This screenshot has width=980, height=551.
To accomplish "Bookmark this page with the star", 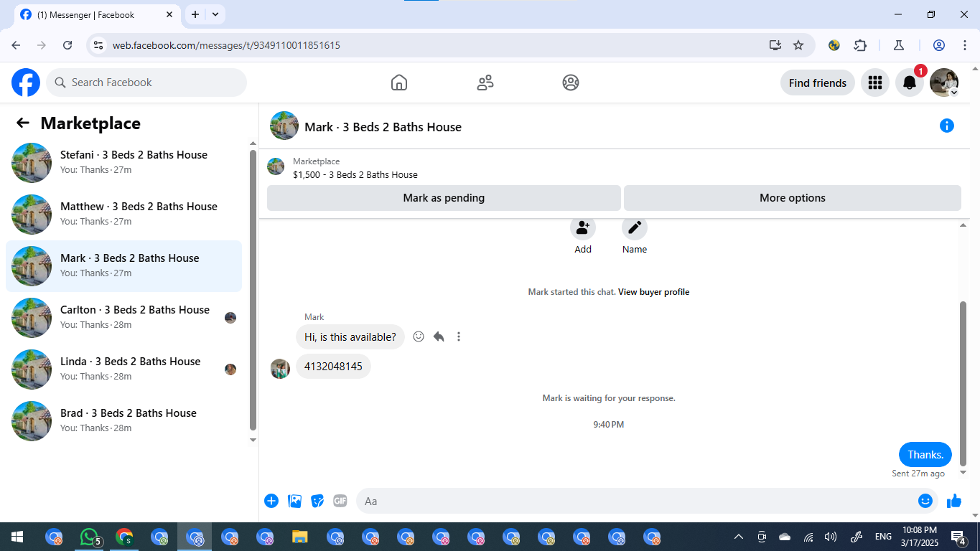I will (x=798, y=45).
